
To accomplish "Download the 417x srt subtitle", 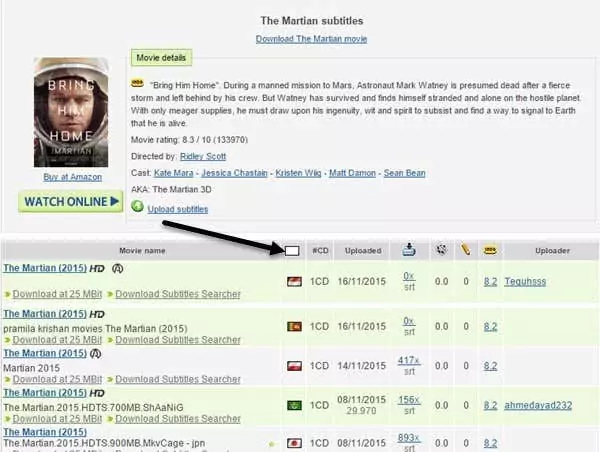I will [x=408, y=360].
